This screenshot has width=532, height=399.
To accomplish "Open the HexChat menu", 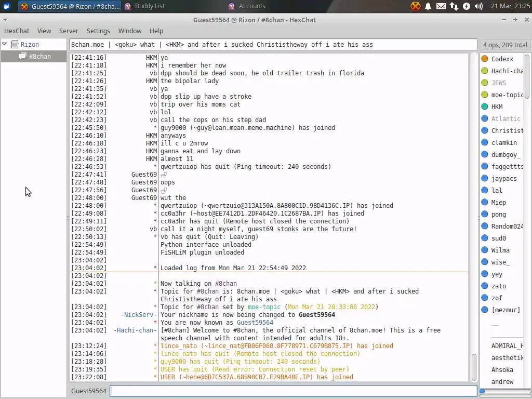I will 17,31.
